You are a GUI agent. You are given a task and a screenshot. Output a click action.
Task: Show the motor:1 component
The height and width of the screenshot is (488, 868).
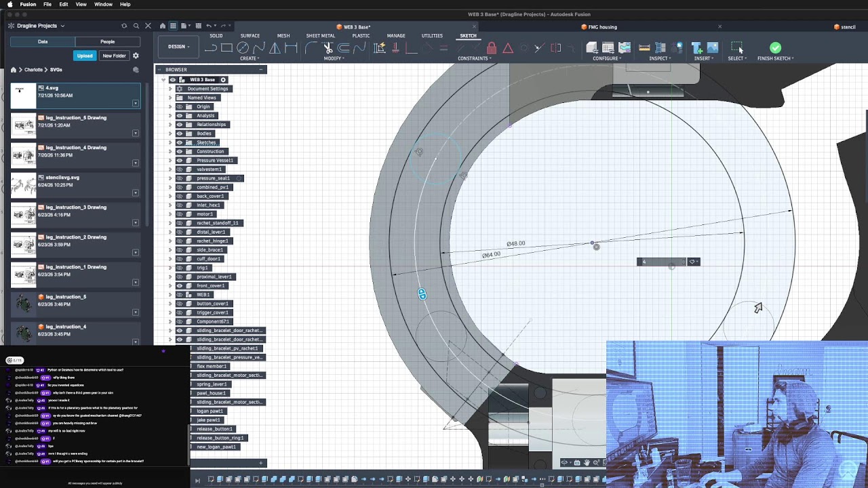tap(180, 214)
